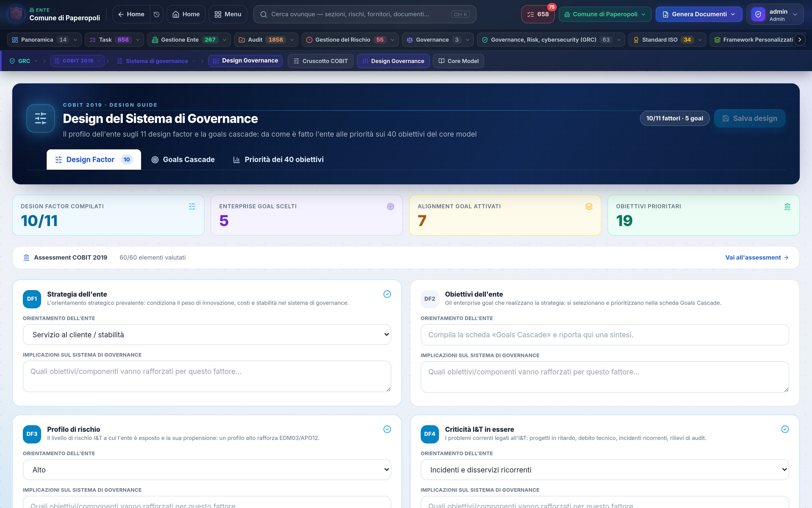Click the Enterprise Goal Scelti value 5

(x=224, y=221)
